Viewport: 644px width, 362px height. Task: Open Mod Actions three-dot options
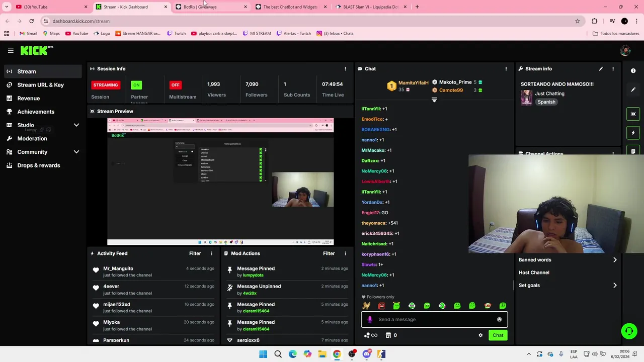click(x=345, y=253)
